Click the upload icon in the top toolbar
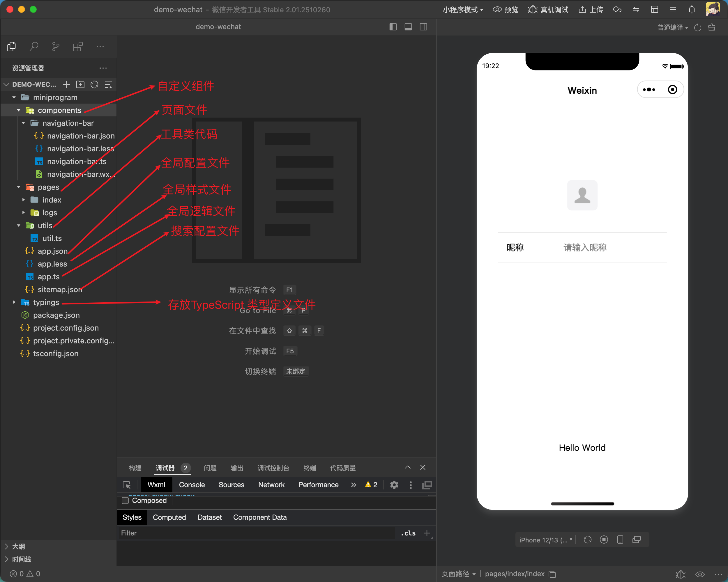 (x=582, y=9)
